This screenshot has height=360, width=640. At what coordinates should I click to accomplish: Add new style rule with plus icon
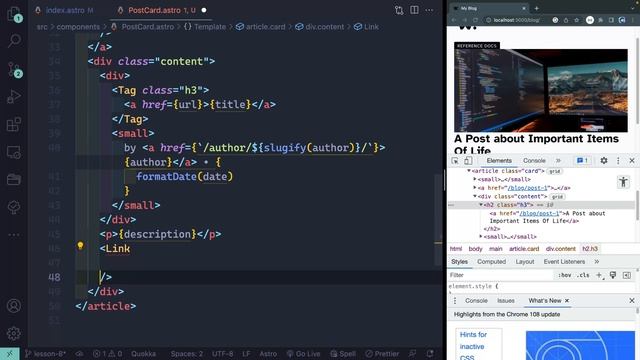point(599,275)
